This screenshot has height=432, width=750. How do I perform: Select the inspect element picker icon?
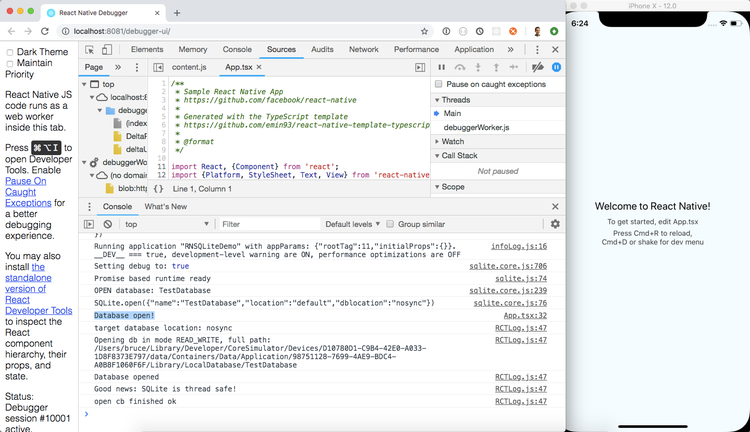[89, 50]
